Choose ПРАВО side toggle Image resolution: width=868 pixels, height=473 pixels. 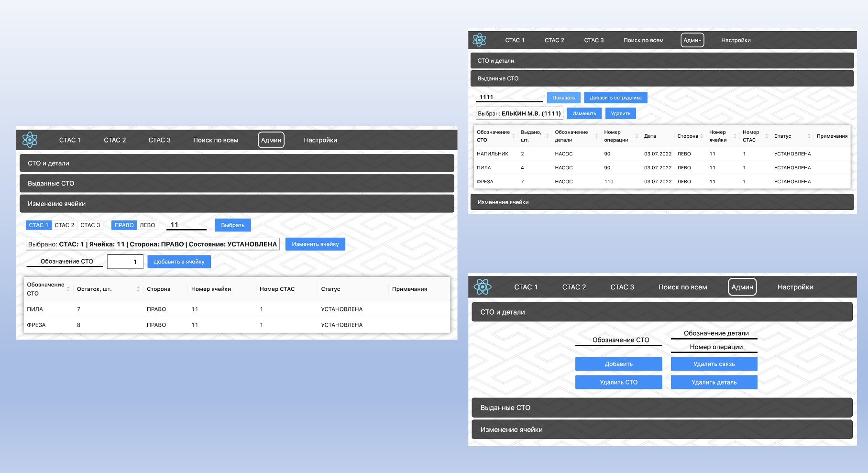pyautogui.click(x=124, y=225)
